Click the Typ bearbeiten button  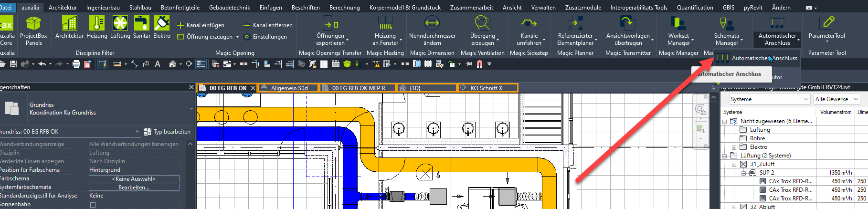(167, 132)
